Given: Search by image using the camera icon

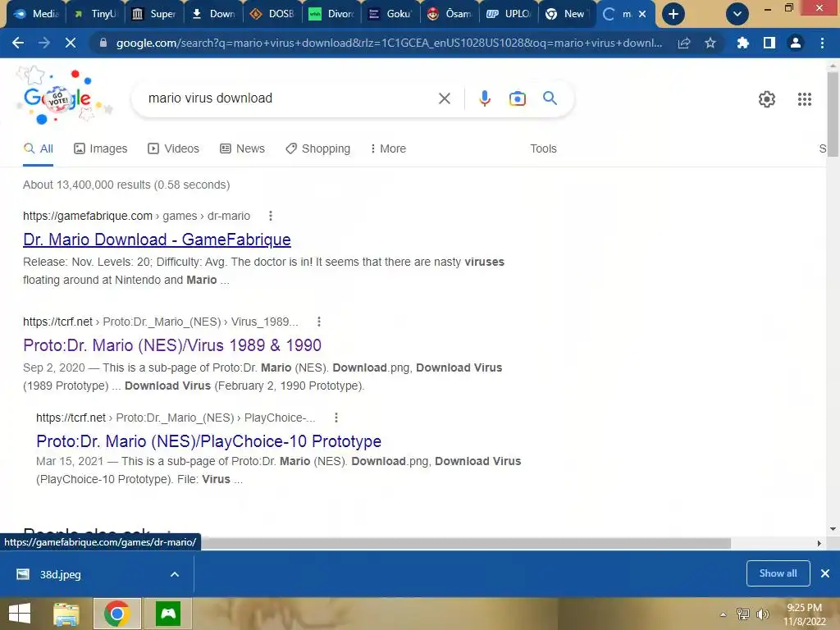Looking at the screenshot, I should click(x=517, y=98).
